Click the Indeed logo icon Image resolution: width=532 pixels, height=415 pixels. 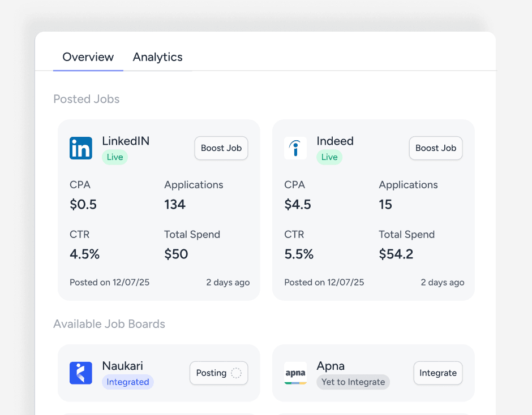tap(295, 148)
